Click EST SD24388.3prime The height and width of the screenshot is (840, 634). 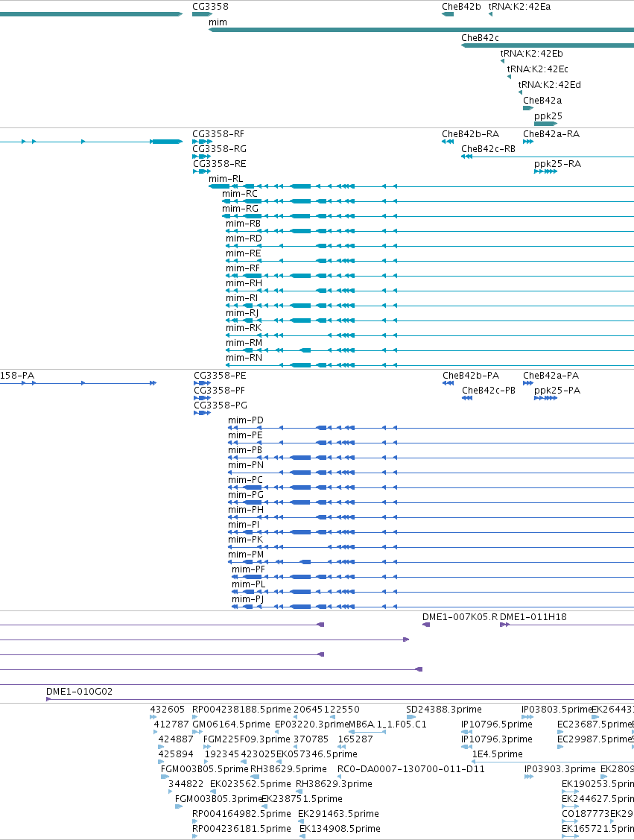(444, 710)
